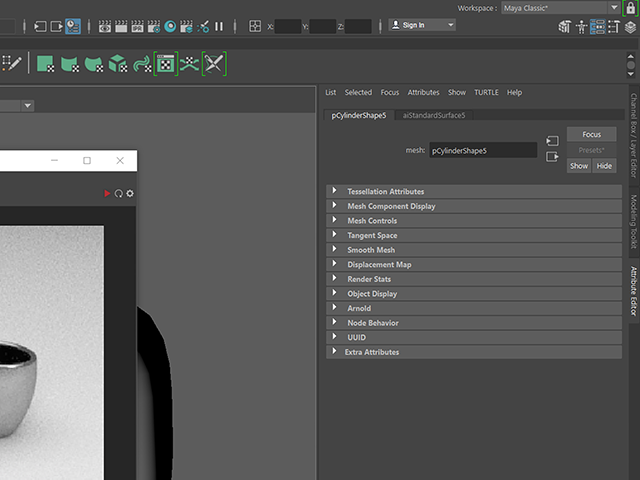Toggle the construction history icon
Screen dimensions: 640x480
click(73, 27)
